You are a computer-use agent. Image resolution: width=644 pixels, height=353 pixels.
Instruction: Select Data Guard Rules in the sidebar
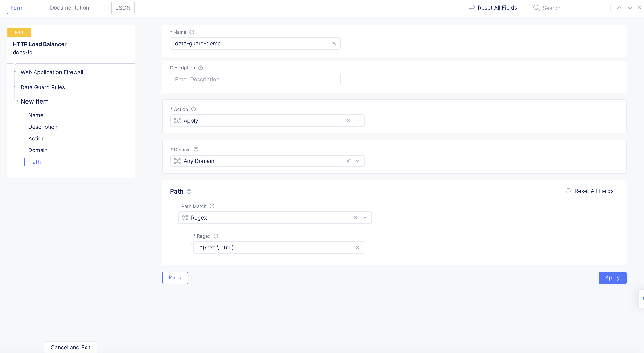[x=43, y=87]
